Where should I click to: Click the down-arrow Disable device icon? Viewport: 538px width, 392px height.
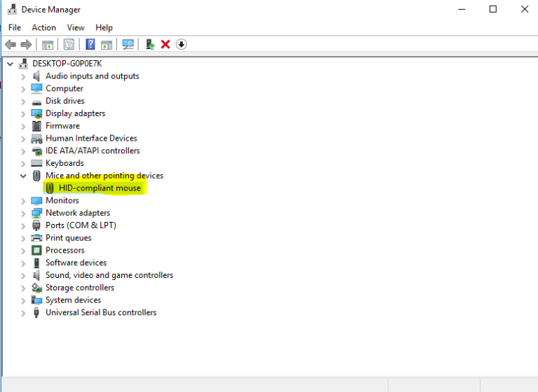click(181, 44)
